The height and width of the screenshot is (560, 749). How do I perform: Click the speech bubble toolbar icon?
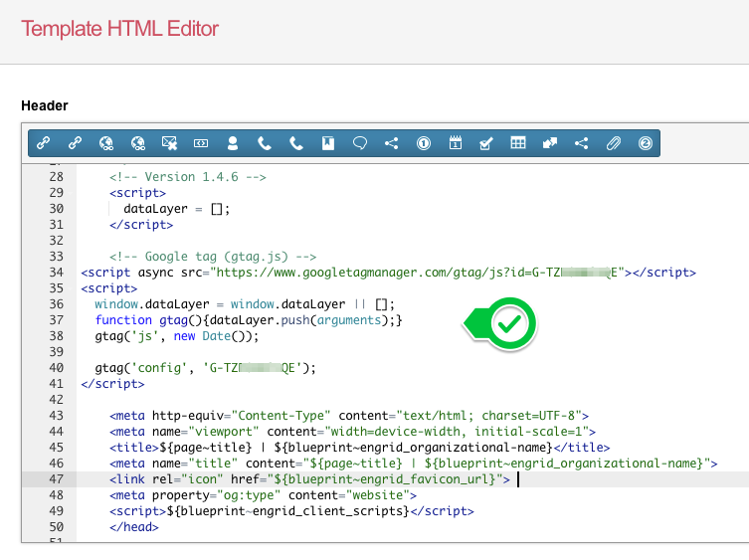click(359, 143)
